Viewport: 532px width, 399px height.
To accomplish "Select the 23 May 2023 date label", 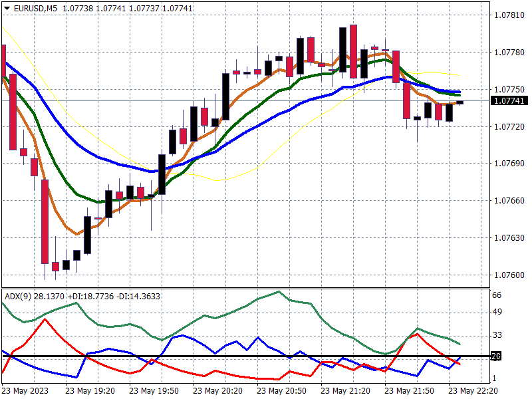I will [27, 390].
